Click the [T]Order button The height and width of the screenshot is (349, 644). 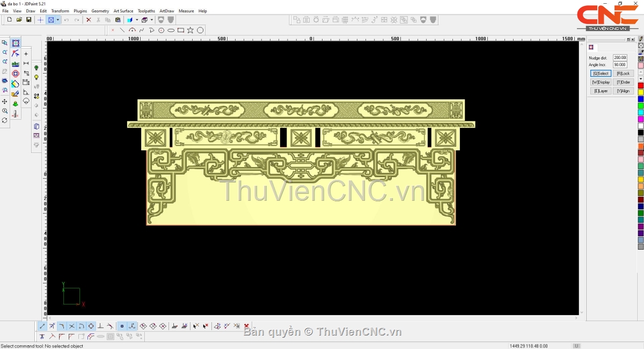click(x=623, y=82)
